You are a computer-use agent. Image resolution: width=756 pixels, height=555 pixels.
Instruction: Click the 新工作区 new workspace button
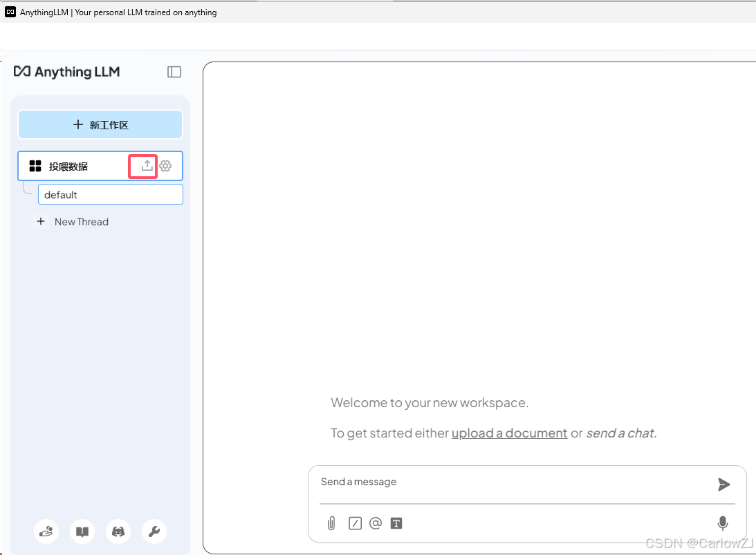click(100, 124)
